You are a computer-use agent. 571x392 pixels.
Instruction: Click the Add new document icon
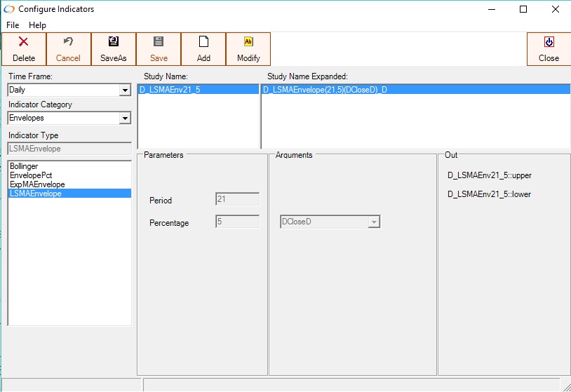203,42
